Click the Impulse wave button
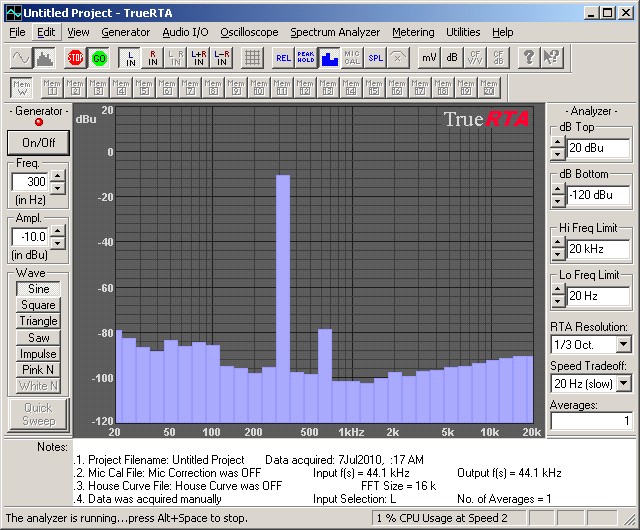Screen dimensions: 640x530 (38, 354)
